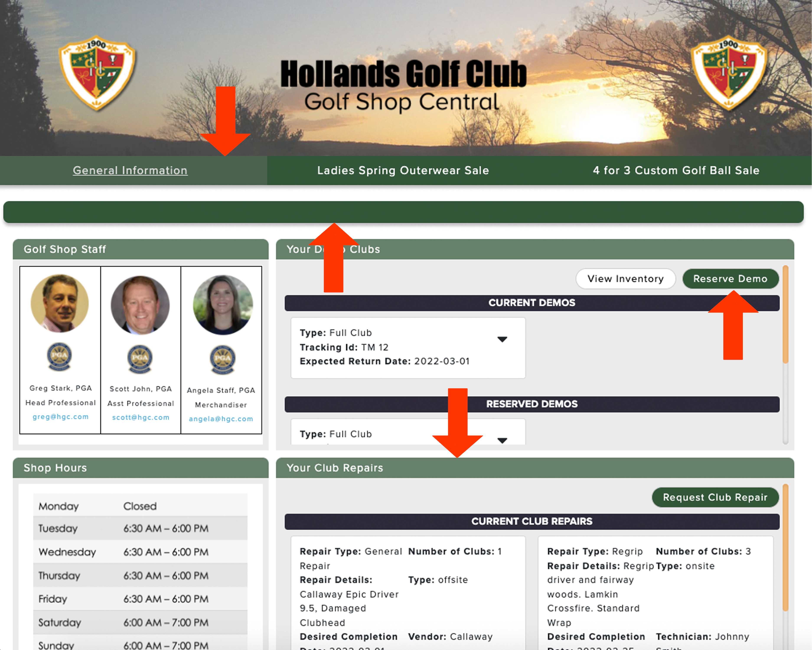Click the RESERVED DEMOS section header
Screen dimensions: 812x650
coord(532,404)
